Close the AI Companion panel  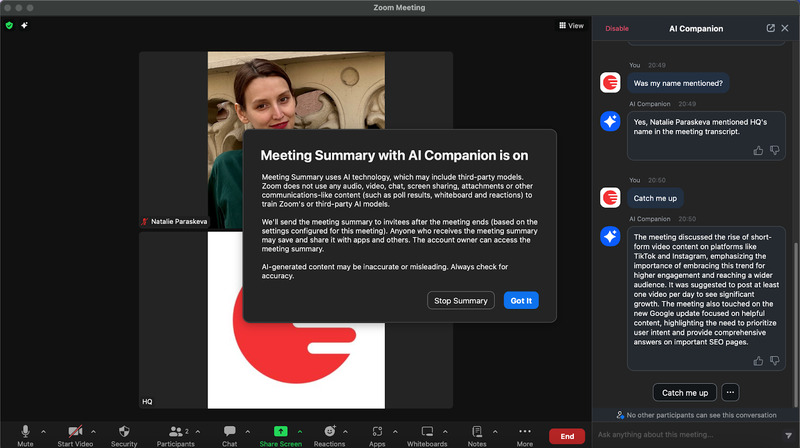point(785,28)
